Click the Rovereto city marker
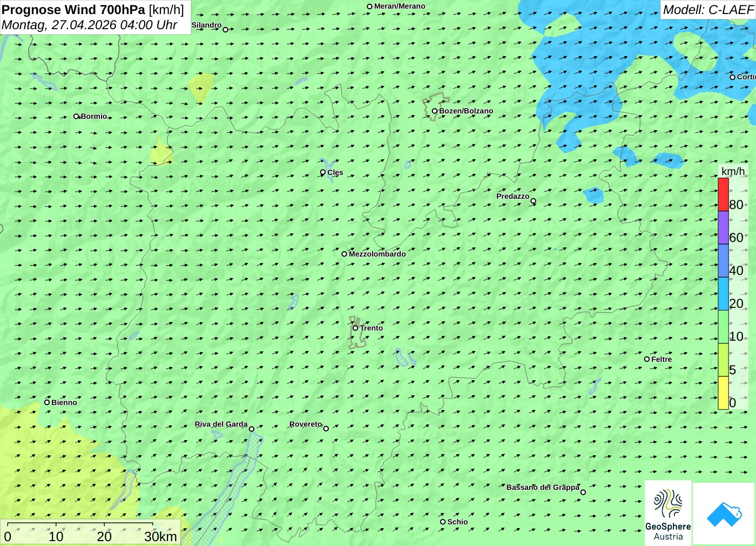This screenshot has width=756, height=546. (326, 429)
